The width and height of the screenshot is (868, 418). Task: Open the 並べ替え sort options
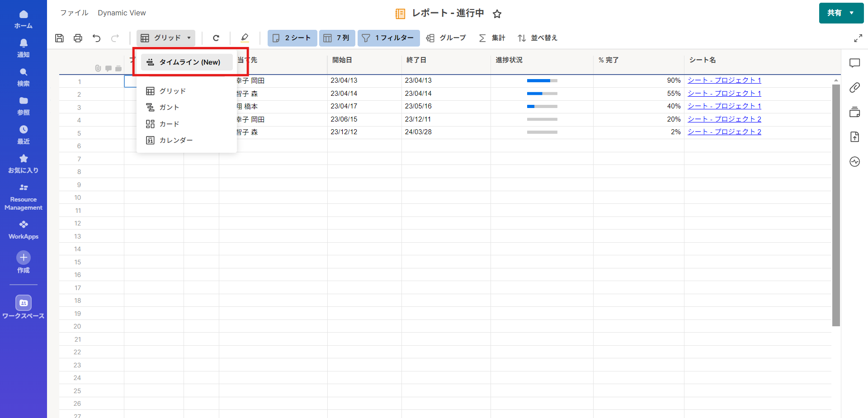[x=538, y=38]
